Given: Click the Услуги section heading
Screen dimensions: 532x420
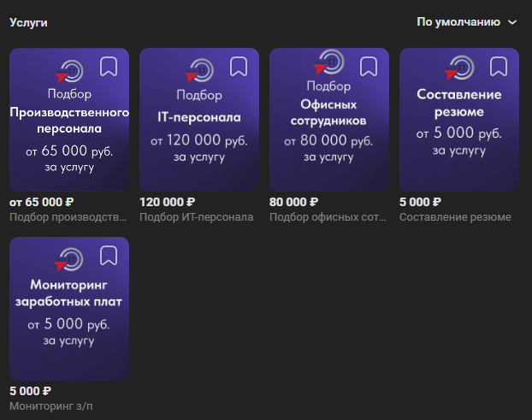Looking at the screenshot, I should coord(28,22).
